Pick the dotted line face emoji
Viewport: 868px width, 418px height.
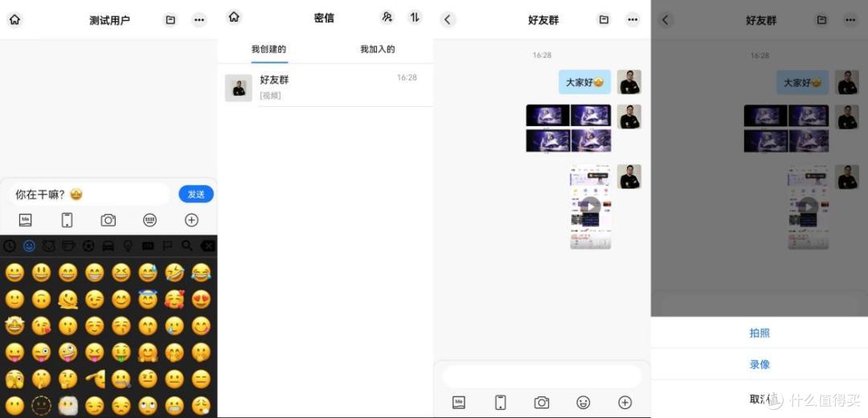[42, 406]
